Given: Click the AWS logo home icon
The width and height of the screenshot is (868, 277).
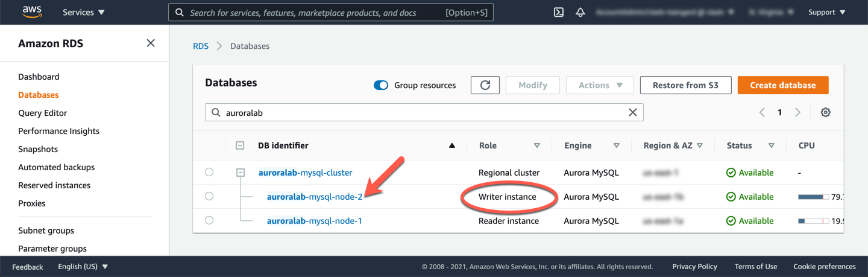Looking at the screenshot, I should (x=31, y=11).
